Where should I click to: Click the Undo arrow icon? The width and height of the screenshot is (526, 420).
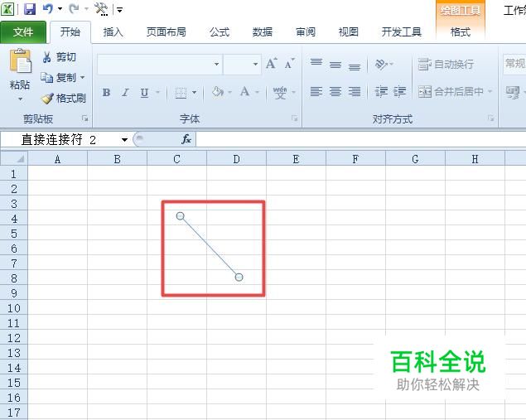[48, 9]
